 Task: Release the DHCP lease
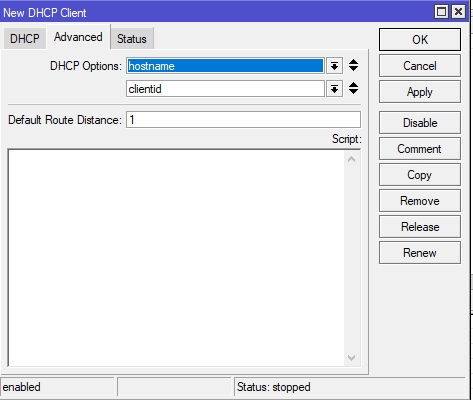click(x=420, y=227)
